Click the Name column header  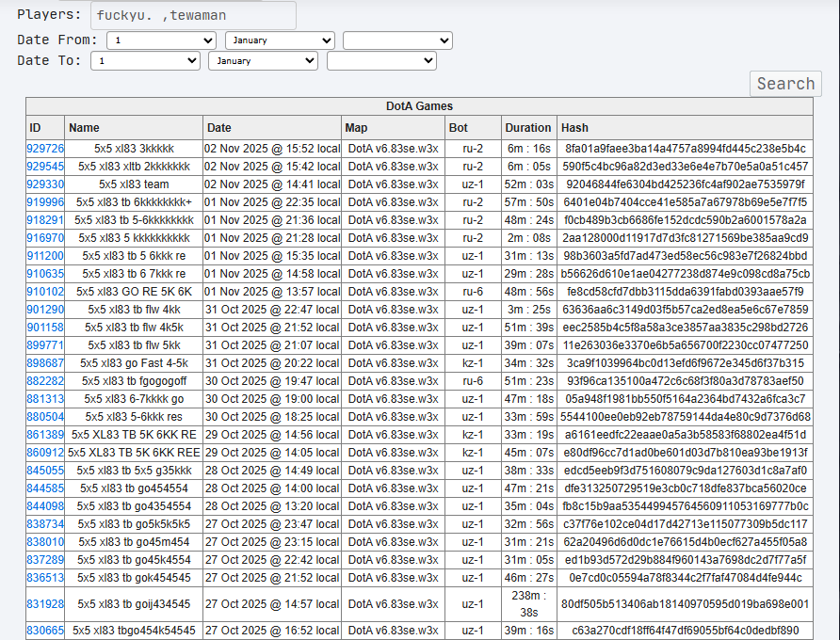pos(134,127)
